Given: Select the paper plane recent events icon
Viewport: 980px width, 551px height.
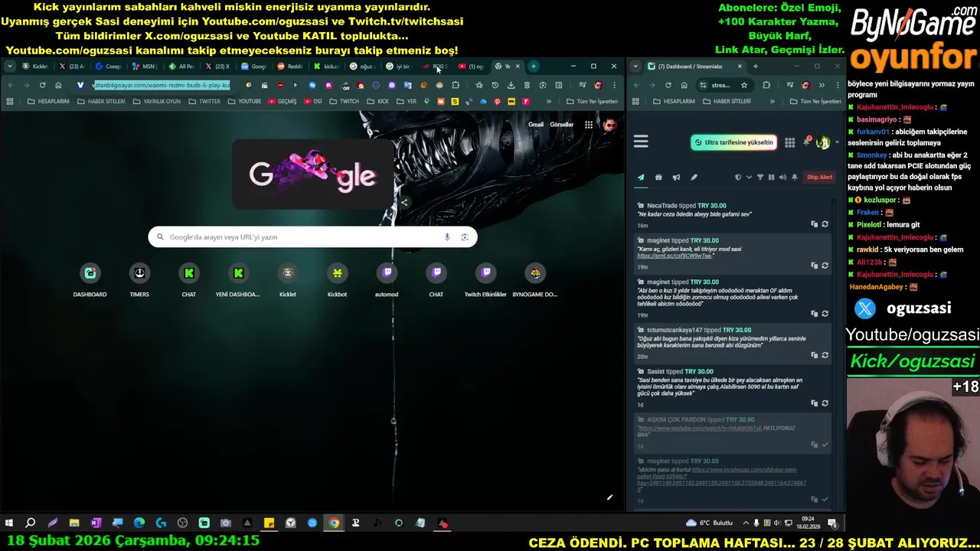Looking at the screenshot, I should 641,178.
